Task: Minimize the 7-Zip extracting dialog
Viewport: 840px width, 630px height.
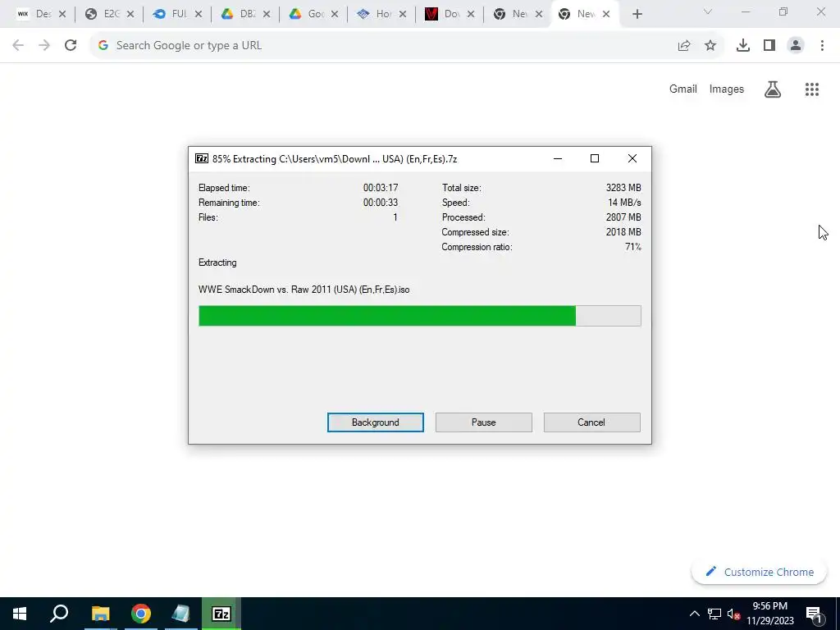Action: tap(557, 158)
